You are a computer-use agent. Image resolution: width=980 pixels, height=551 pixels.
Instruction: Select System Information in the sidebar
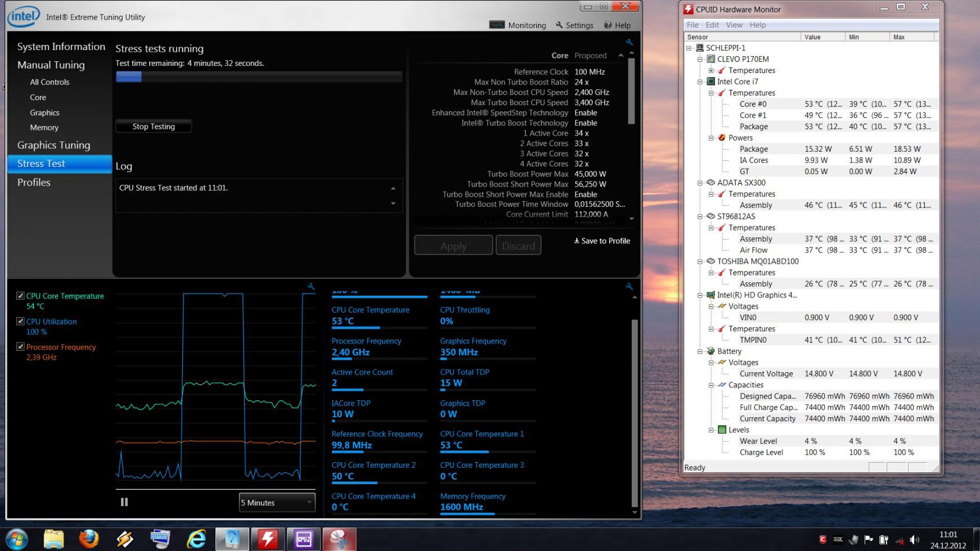tap(61, 47)
